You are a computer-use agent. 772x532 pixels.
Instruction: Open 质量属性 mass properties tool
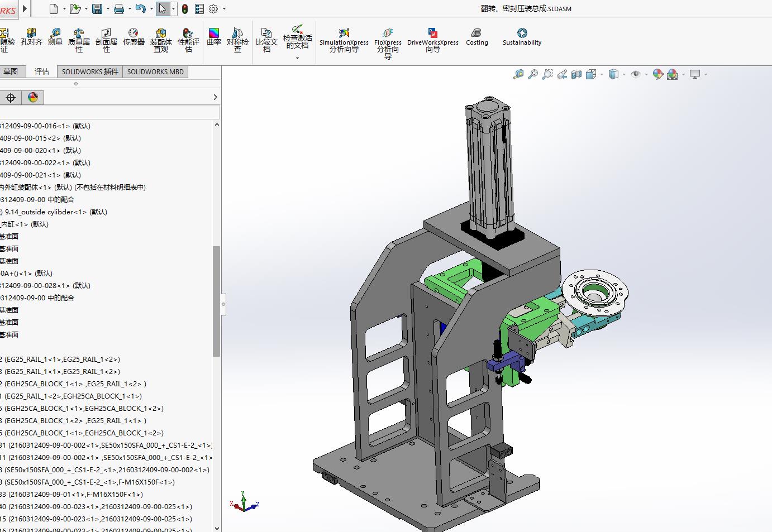pos(79,41)
